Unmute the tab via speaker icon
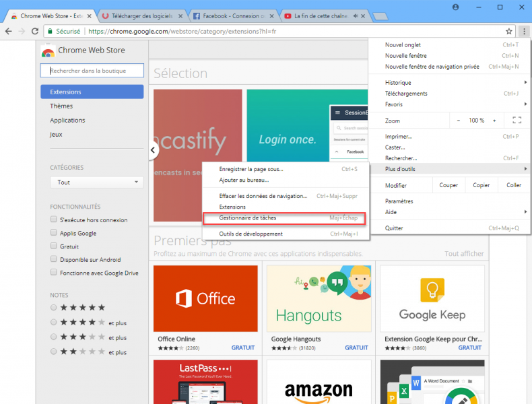This screenshot has width=532, height=404. click(356, 16)
